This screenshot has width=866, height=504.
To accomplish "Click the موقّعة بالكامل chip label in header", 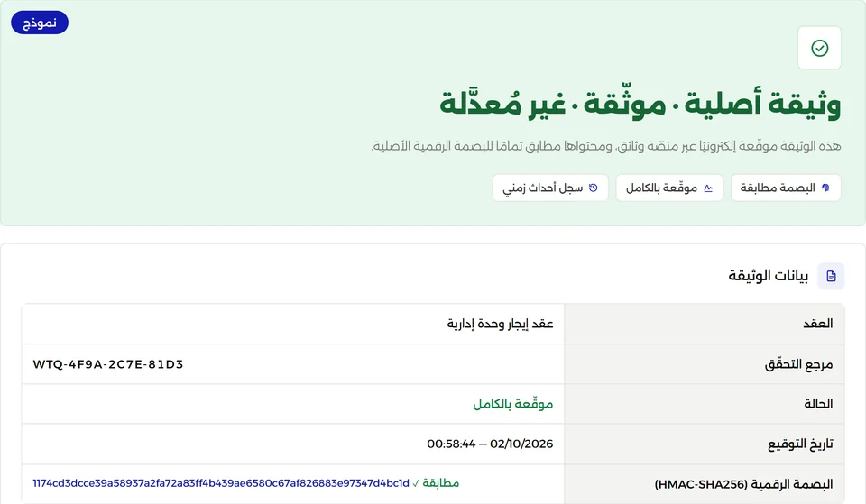I will (661, 188).
